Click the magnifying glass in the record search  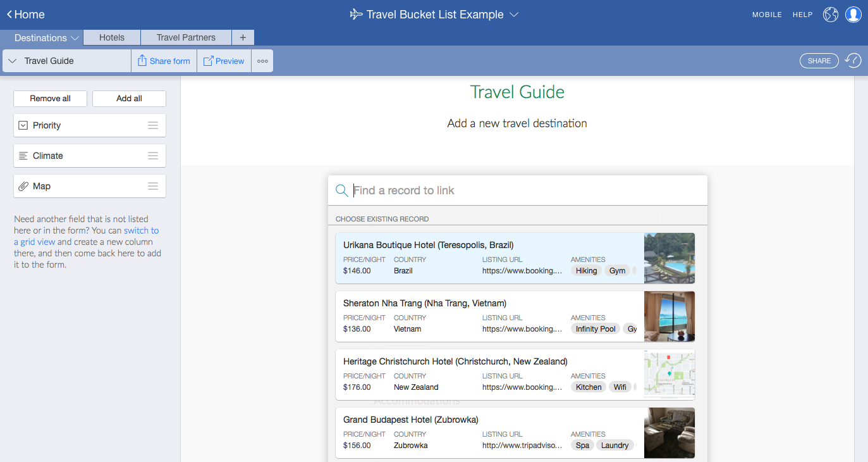click(x=341, y=190)
